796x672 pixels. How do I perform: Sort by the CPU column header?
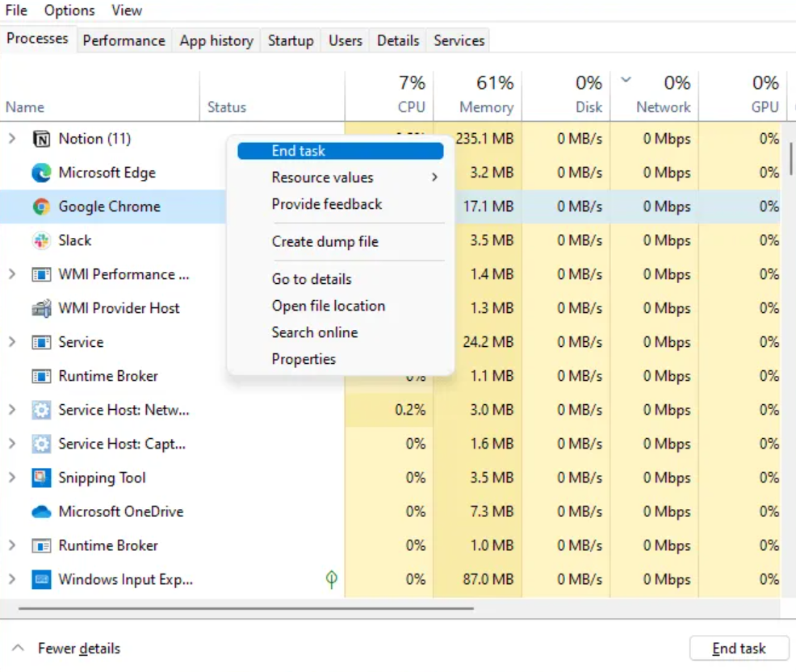coord(389,95)
